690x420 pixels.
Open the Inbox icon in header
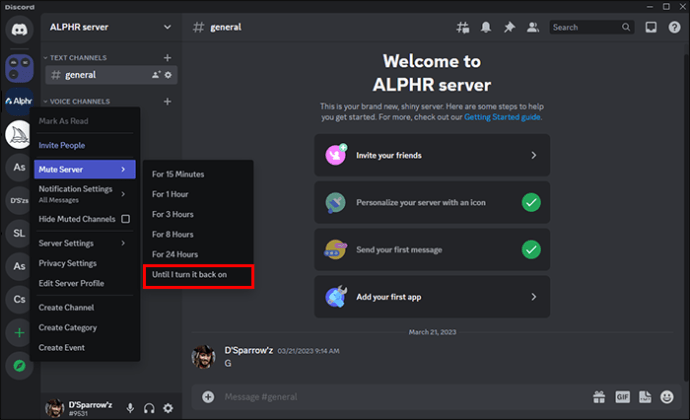[x=651, y=27]
